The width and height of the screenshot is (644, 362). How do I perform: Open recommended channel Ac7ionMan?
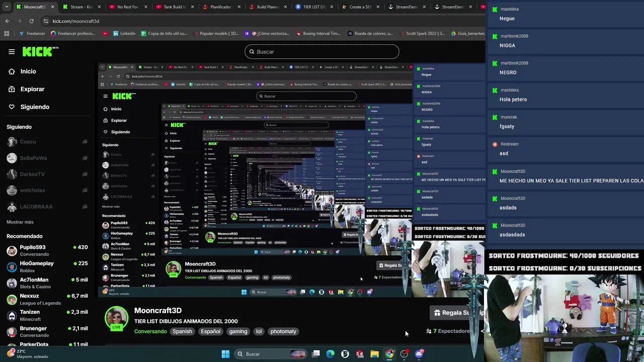point(47,283)
